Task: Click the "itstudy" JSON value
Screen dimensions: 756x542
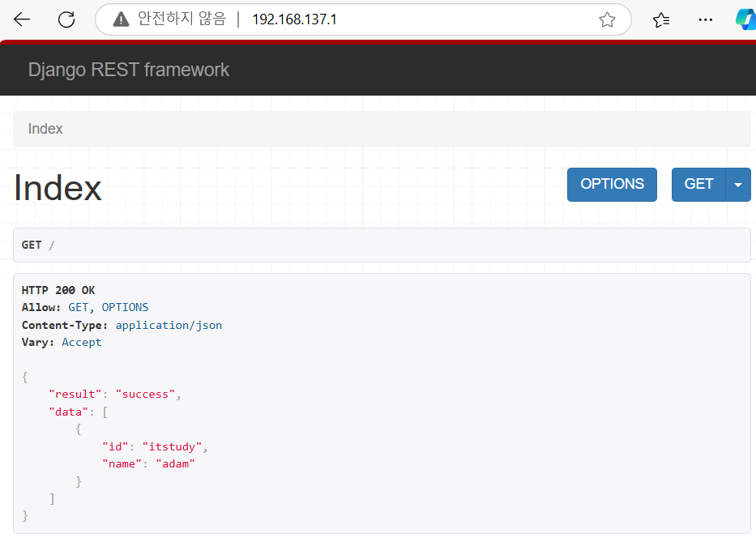Action: click(172, 447)
